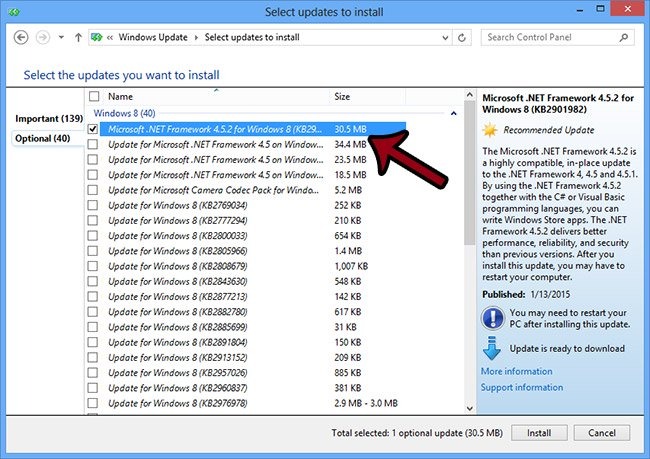This screenshot has width=650, height=459.
Task: Tick the Camera Codec Pack update checkbox
Action: tap(94, 189)
